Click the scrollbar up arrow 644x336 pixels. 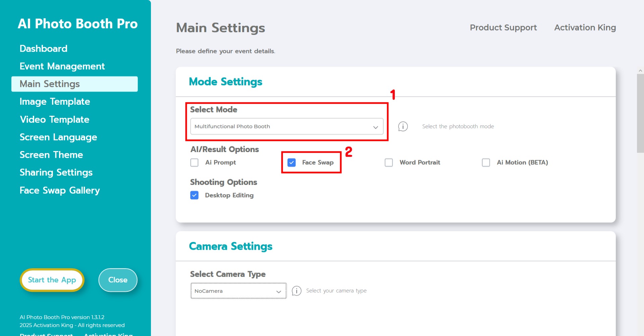(640, 71)
